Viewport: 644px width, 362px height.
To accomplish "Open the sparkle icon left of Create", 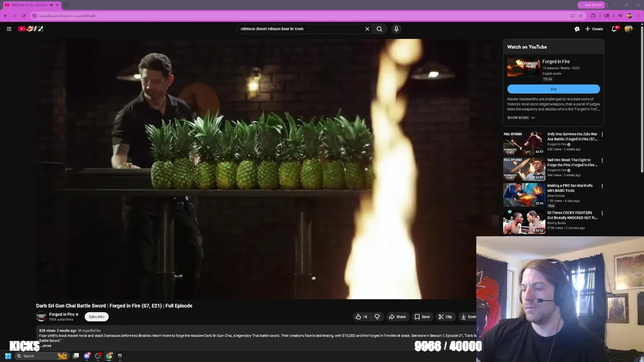I will click(x=577, y=29).
